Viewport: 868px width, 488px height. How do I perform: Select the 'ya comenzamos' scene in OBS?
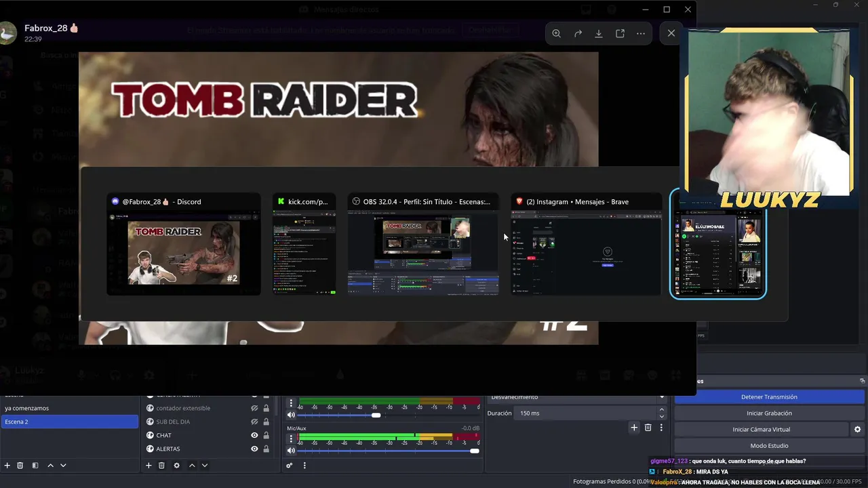(69, 408)
